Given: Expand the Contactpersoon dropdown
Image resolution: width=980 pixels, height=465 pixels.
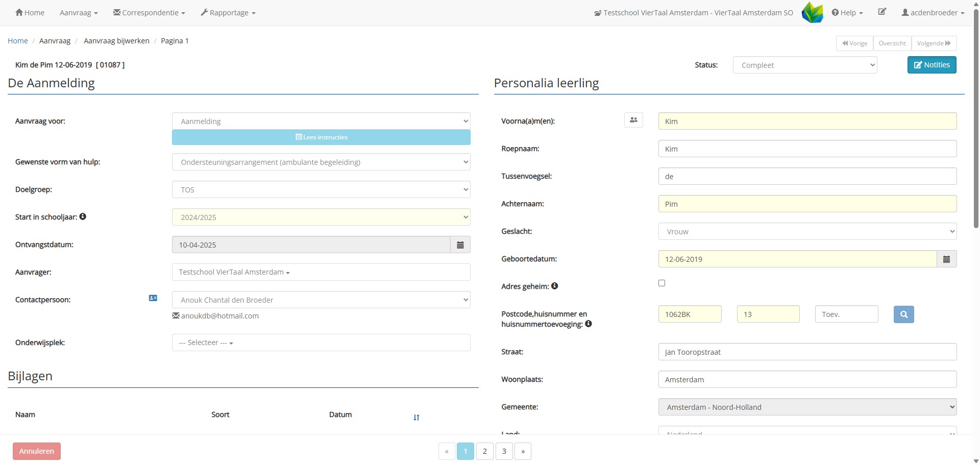Looking at the screenshot, I should coord(321,300).
